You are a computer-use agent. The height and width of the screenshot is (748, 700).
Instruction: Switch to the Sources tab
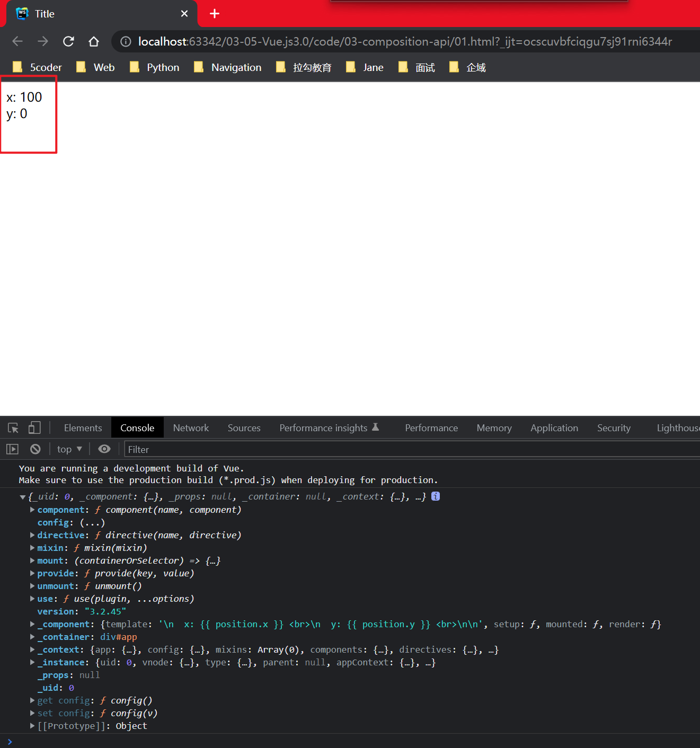[x=244, y=428]
